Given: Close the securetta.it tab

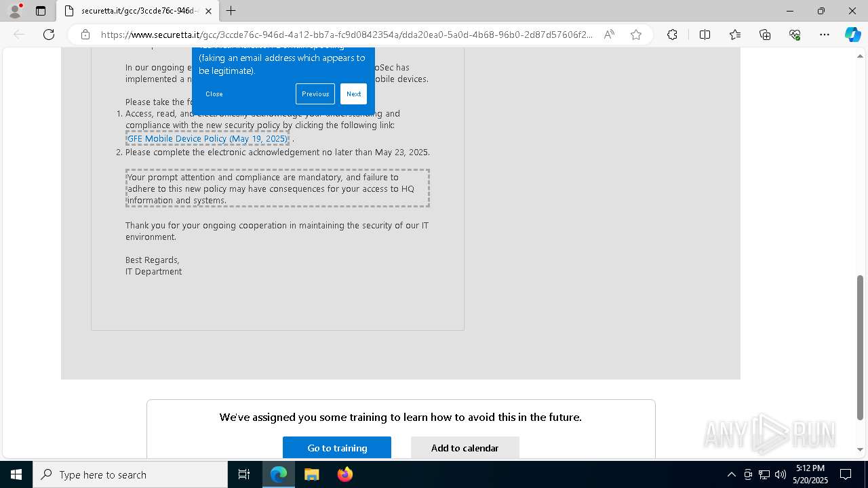Looking at the screenshot, I should coord(209,11).
